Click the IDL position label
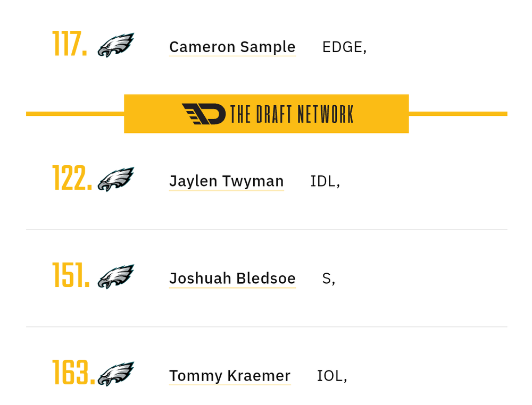This screenshot has height=405, width=532. (323, 181)
